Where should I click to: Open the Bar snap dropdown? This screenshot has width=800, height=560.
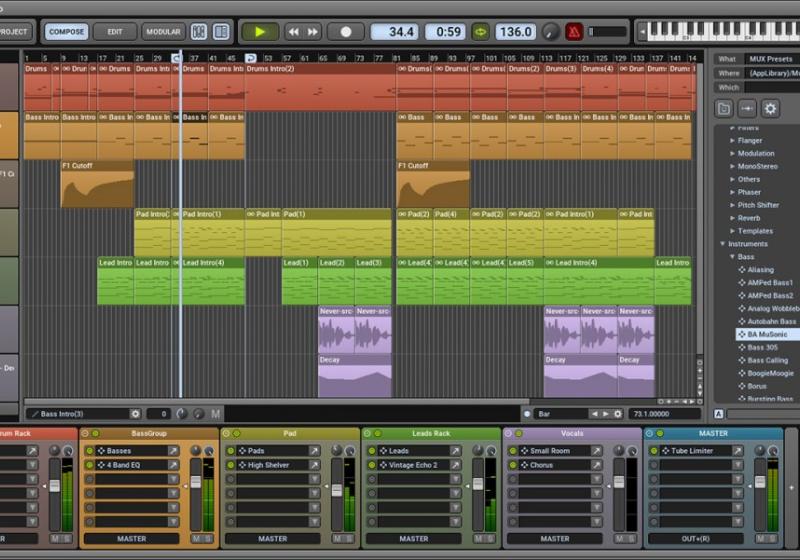point(562,413)
